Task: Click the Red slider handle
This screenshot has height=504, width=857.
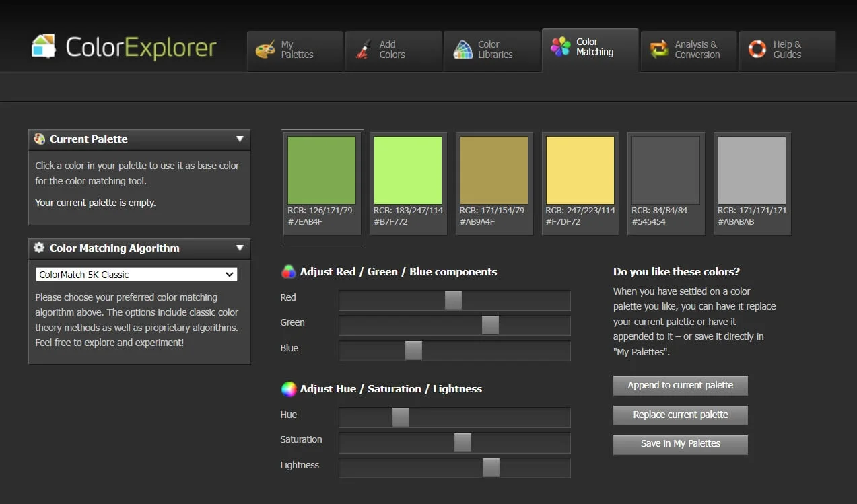Action: pyautogui.click(x=453, y=300)
